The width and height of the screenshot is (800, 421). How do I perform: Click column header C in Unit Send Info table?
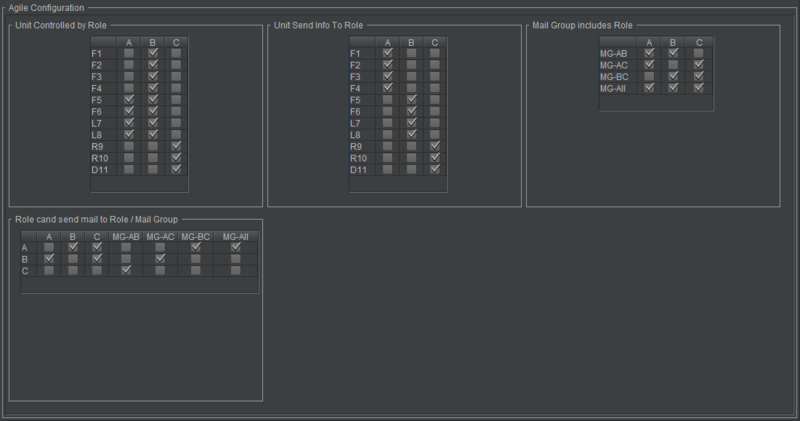[435, 42]
